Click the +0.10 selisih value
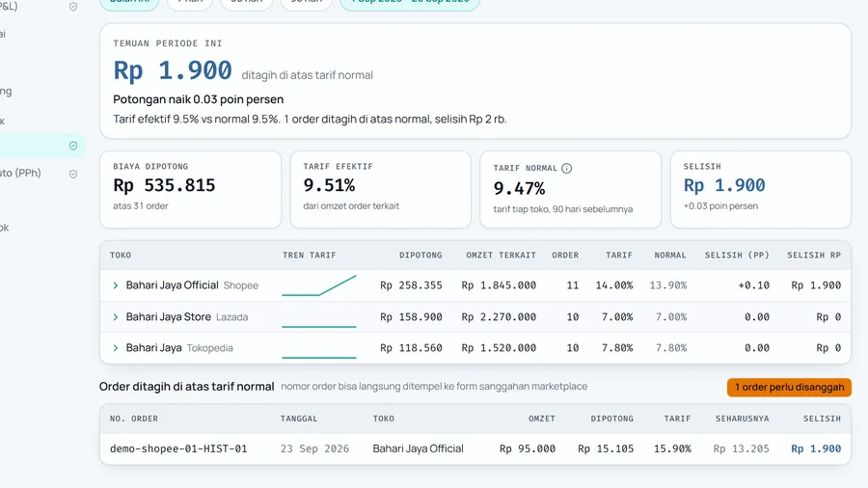This screenshot has height=488, width=868. [753, 285]
